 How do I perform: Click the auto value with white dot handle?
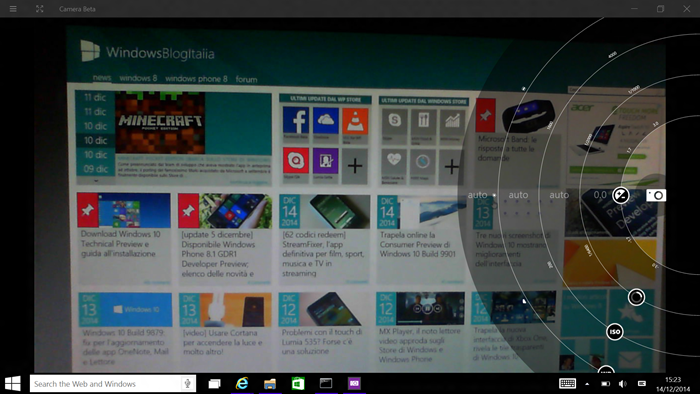(478, 195)
